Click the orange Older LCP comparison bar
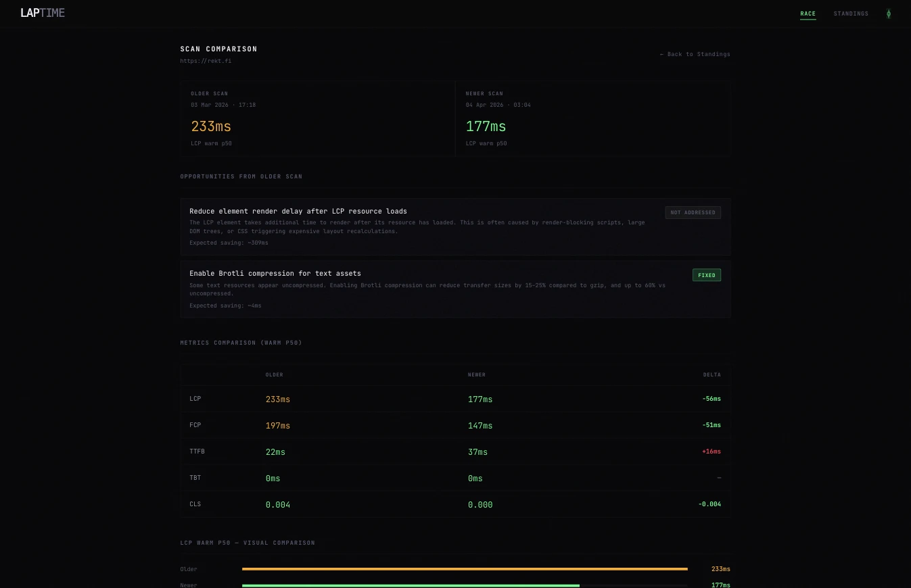 coord(465,569)
